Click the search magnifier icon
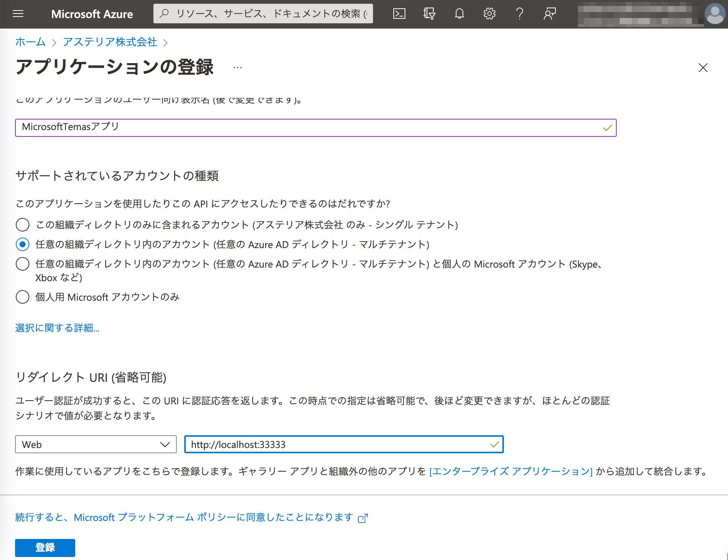Viewport: 728px width, 560px height. click(164, 14)
